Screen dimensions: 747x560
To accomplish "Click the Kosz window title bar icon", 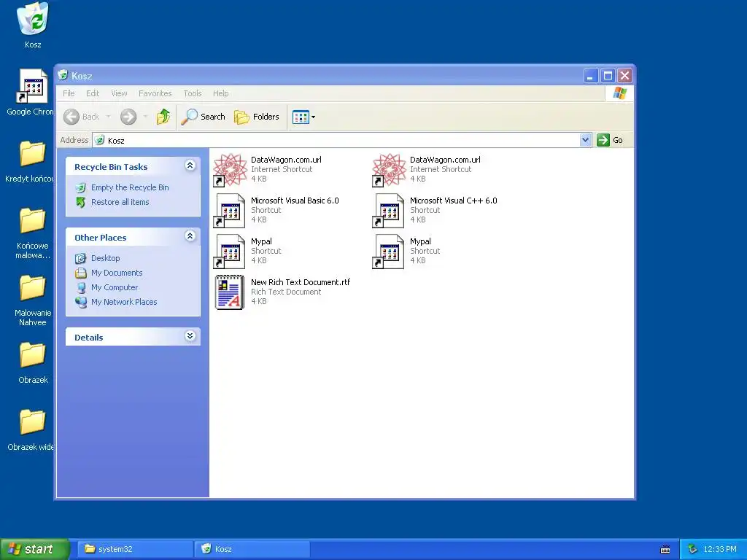I will (63, 75).
